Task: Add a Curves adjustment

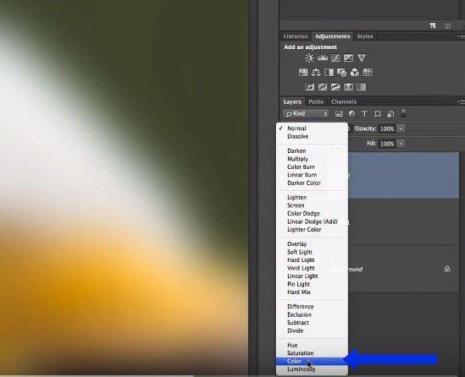Action: coord(335,58)
